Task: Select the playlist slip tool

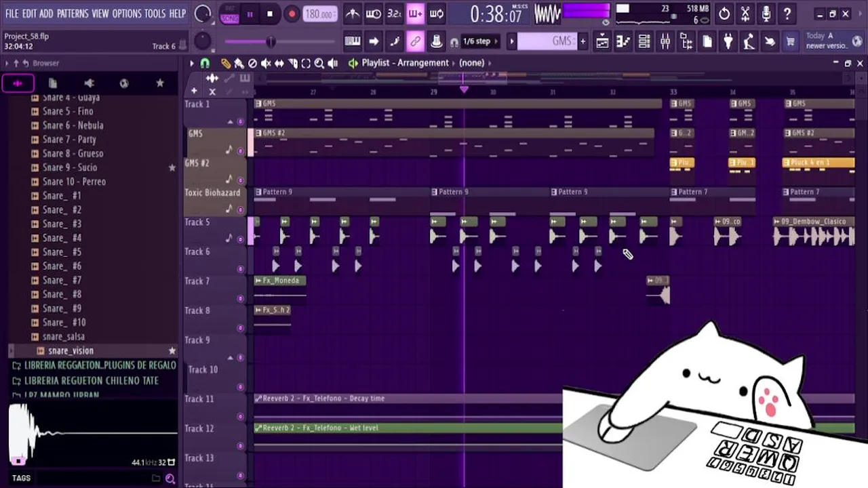Action: tap(279, 63)
